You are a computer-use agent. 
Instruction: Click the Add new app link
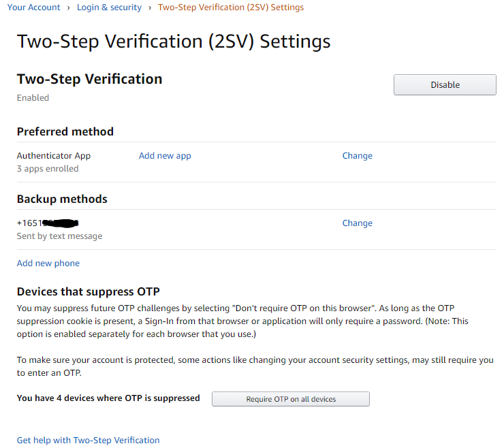pyautogui.click(x=165, y=156)
